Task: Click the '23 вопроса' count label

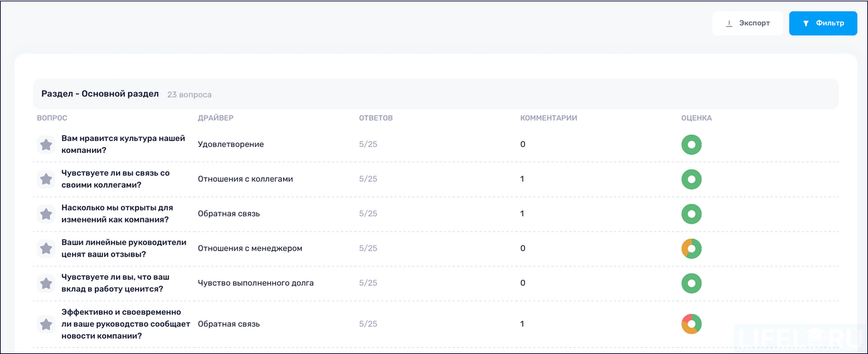Action: click(190, 95)
